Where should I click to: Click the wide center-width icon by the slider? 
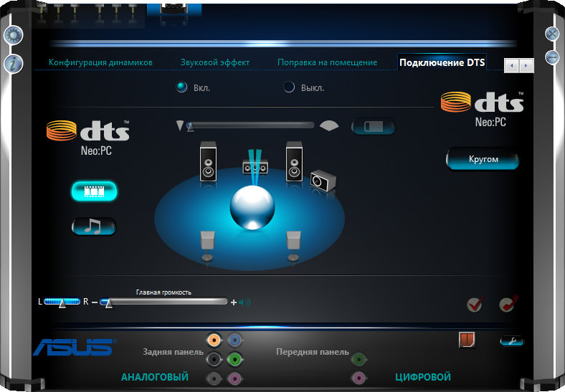pyautogui.click(x=329, y=125)
